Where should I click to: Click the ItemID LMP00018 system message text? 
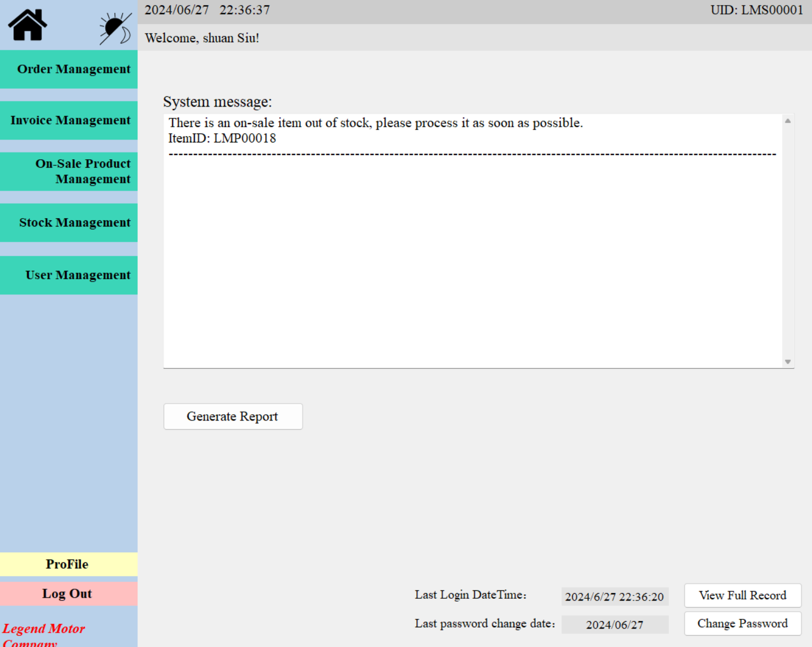pos(222,138)
